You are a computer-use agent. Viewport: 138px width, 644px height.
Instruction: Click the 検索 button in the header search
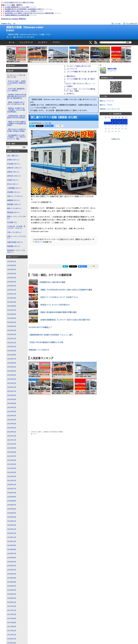point(127,43)
